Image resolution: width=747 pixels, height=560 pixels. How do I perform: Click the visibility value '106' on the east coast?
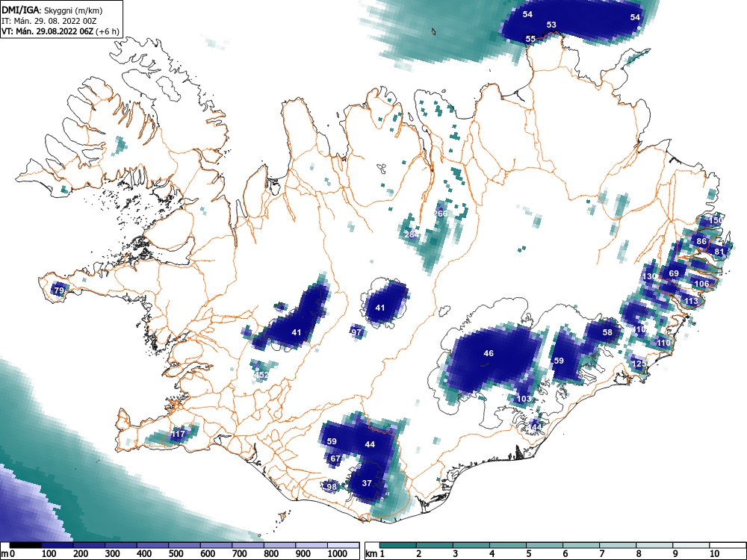point(701,284)
